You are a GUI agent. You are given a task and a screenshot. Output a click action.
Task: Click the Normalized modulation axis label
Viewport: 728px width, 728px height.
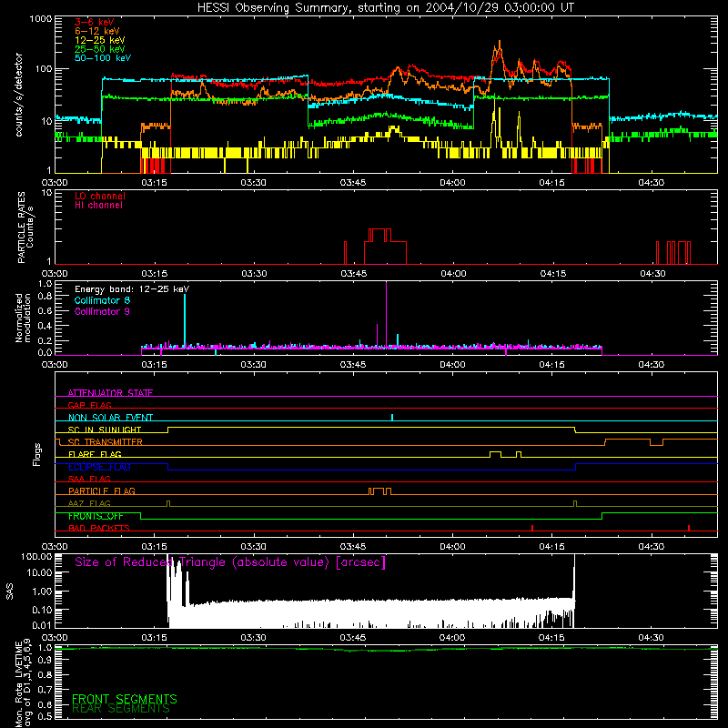pyautogui.click(x=23, y=318)
